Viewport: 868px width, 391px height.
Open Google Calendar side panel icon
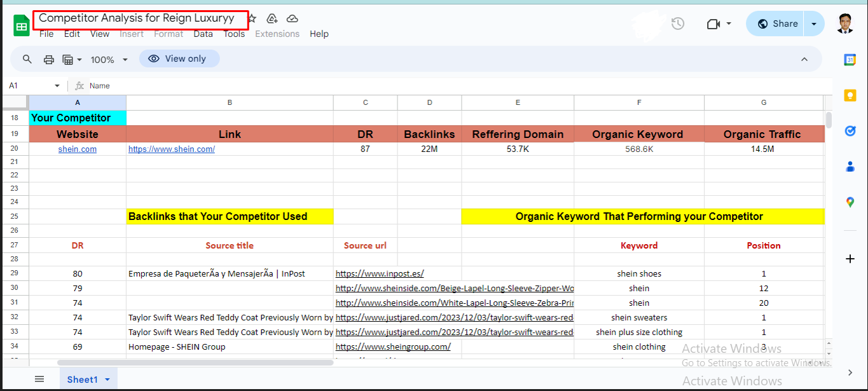[850, 60]
